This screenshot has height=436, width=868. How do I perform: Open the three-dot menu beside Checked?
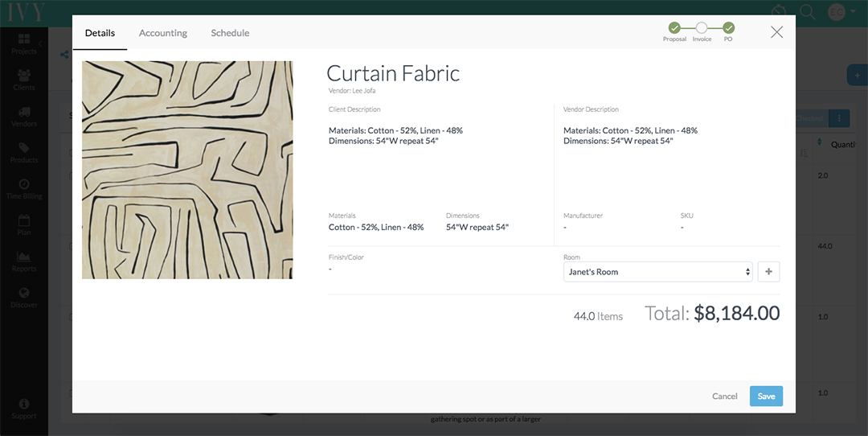click(839, 118)
